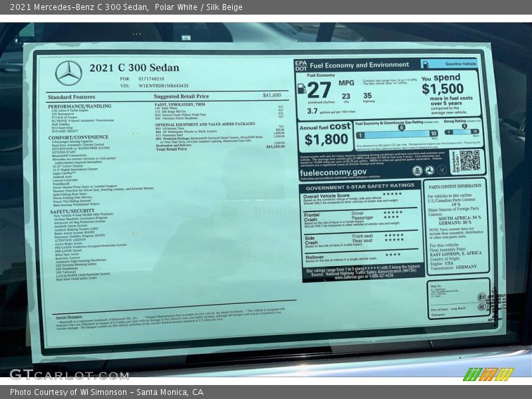This screenshot has width=532, height=399.
Task: Open the fueleconomy.gov link
Action: point(333,172)
